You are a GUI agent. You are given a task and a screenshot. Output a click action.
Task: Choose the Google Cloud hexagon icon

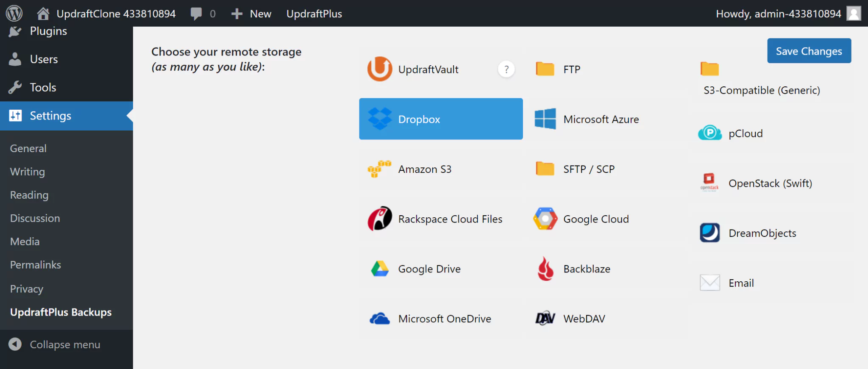coord(545,219)
